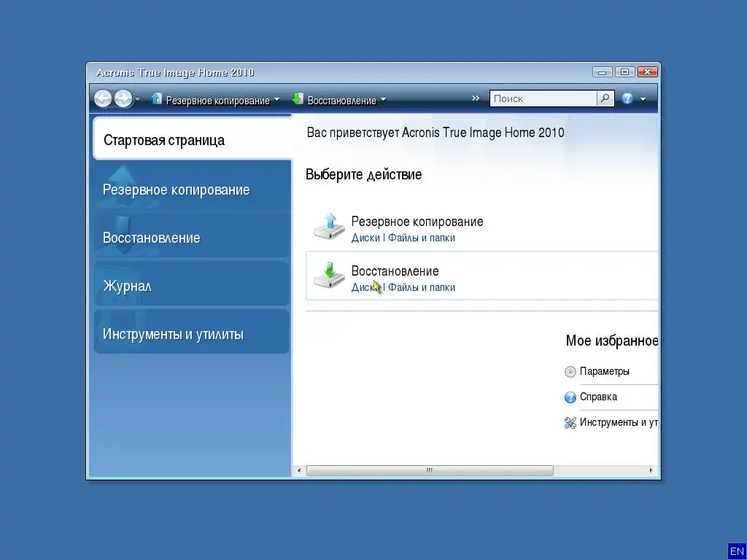Expand Резервное копирование toolbar dropdown arrow
Image resolution: width=747 pixels, height=560 pixels.
click(276, 100)
